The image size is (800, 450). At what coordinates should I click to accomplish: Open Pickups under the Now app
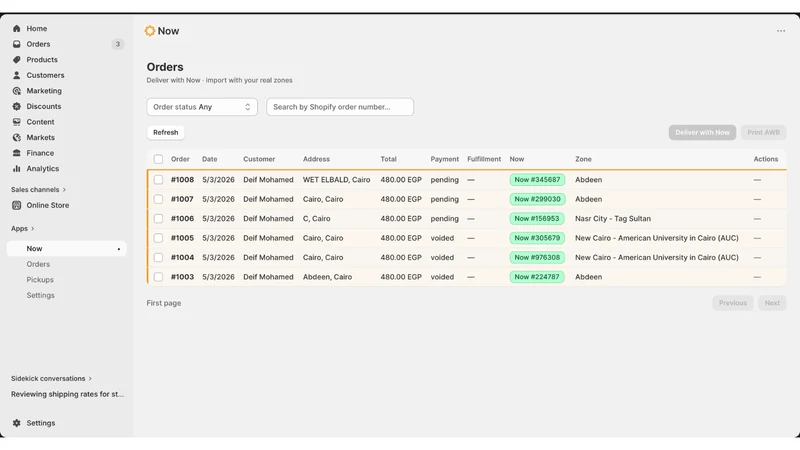tap(40, 280)
